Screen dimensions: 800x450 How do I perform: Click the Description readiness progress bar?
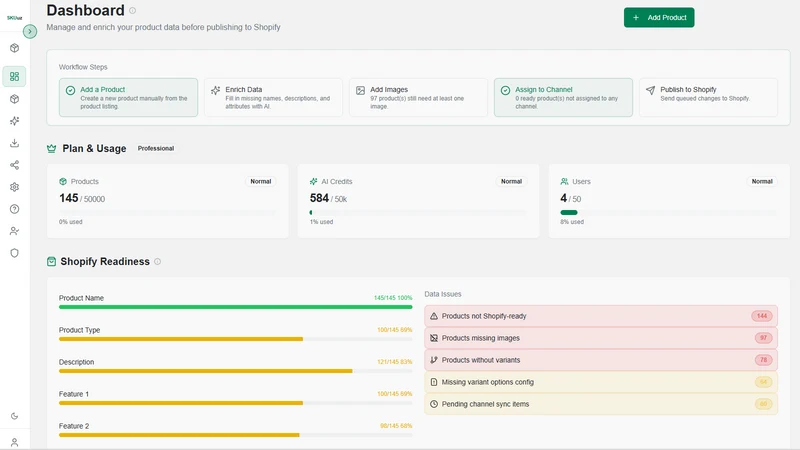pyautogui.click(x=235, y=371)
